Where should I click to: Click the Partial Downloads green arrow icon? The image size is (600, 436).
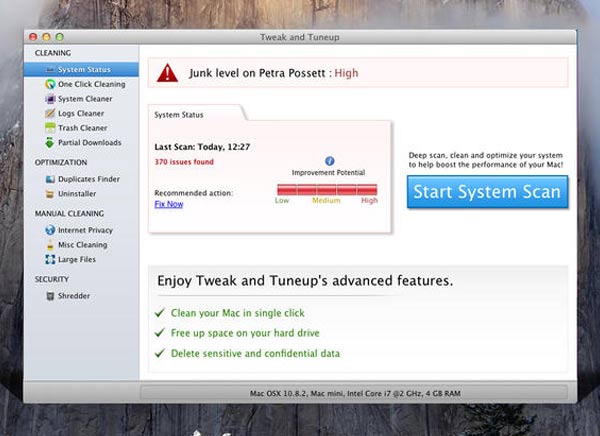50,142
